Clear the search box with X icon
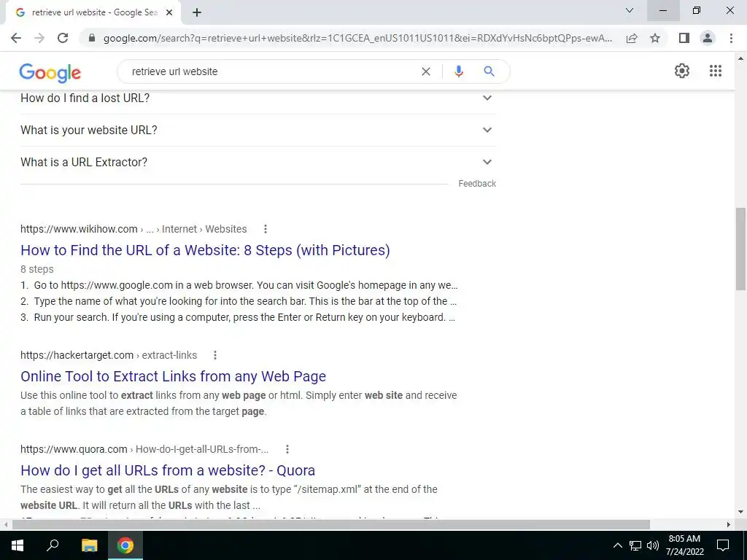Screen dimensions: 747x560 pyautogui.click(x=426, y=71)
